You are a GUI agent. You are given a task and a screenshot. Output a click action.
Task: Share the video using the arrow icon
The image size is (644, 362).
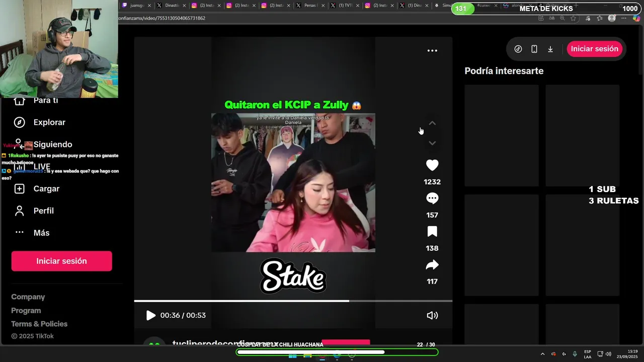[432, 264]
